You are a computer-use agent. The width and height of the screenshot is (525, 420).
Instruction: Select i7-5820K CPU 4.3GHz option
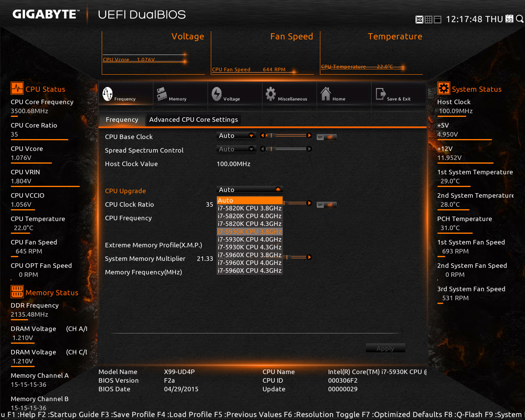(x=250, y=224)
